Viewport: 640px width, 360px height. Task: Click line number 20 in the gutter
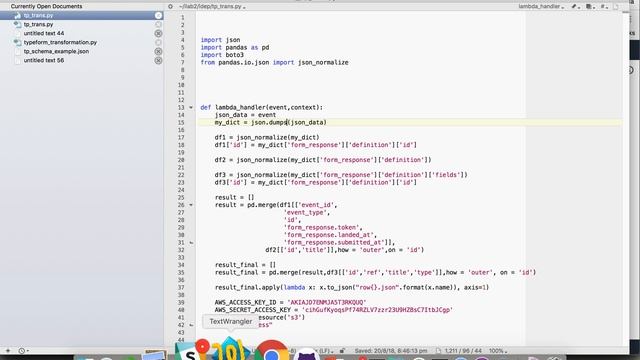pos(181,160)
